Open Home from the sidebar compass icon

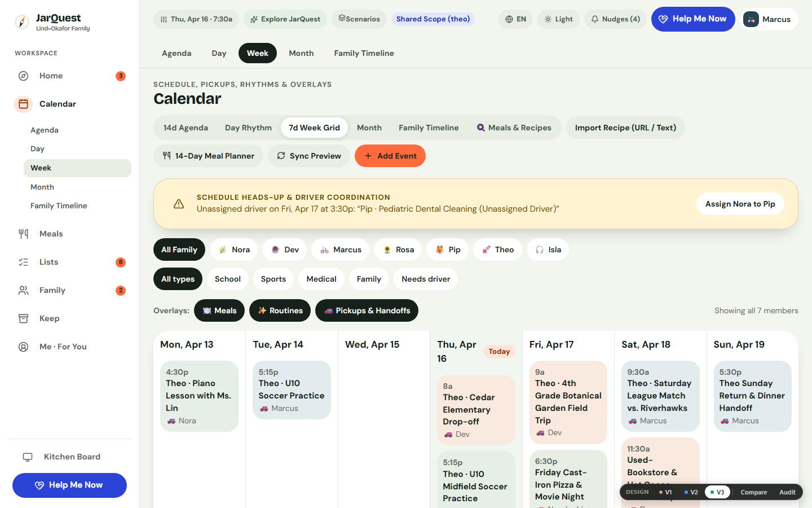pos(23,76)
